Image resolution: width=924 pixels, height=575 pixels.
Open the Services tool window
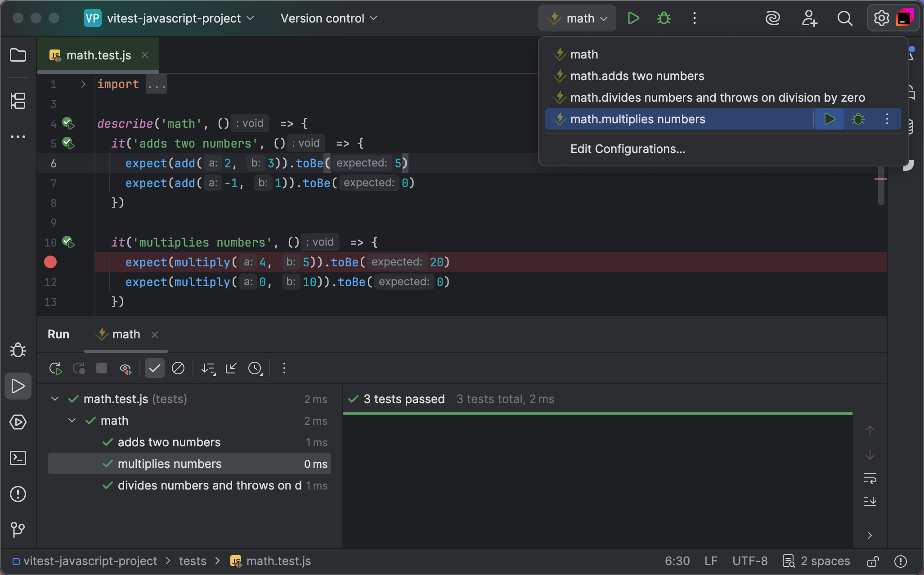point(18,422)
